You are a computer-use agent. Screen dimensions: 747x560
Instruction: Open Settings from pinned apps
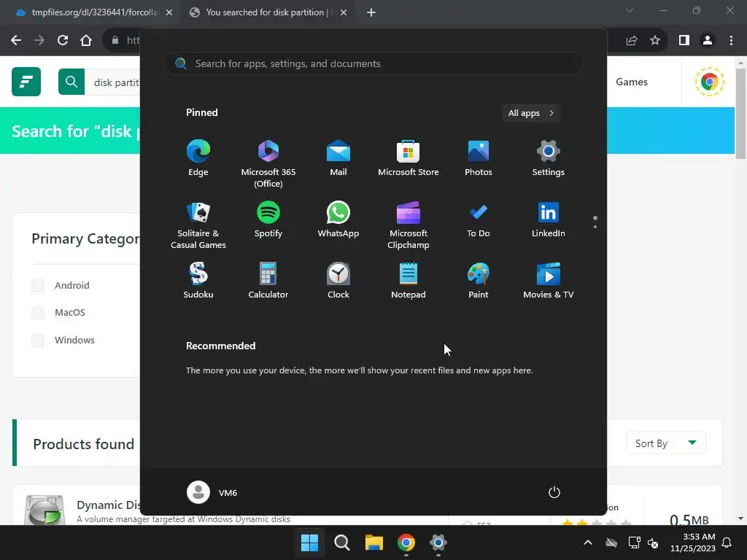pos(549,158)
